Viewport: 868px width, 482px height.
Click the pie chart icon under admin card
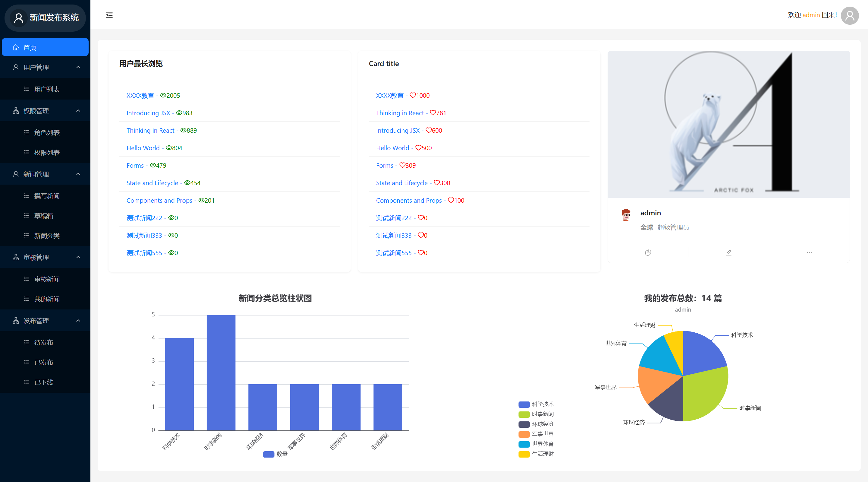point(648,253)
